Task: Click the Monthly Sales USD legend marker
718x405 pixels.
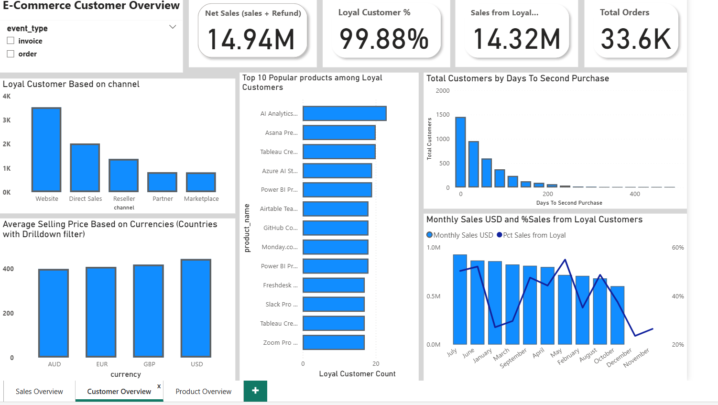Action: coord(430,235)
